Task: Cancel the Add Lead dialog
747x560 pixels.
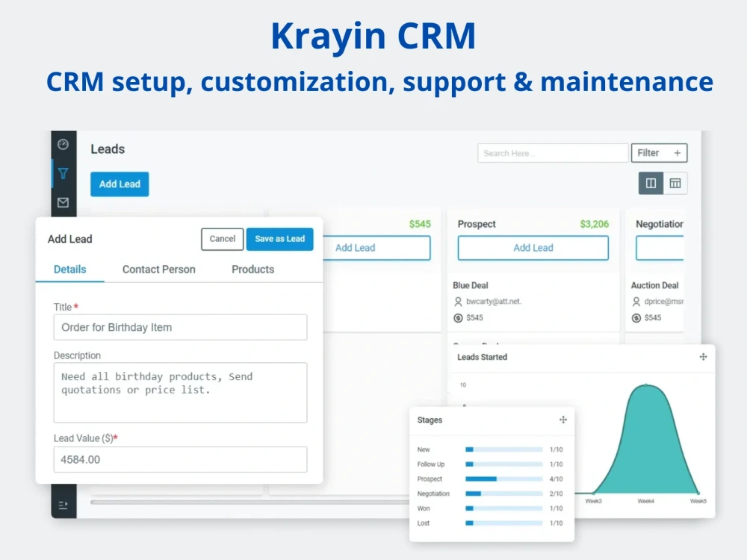Action: 223,239
